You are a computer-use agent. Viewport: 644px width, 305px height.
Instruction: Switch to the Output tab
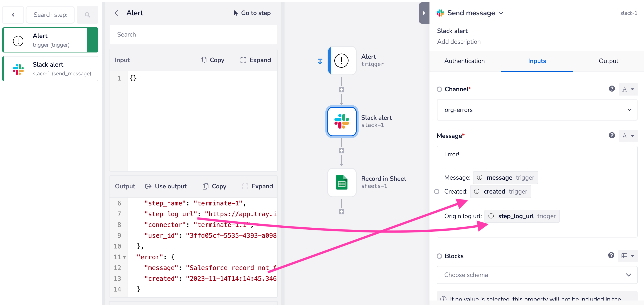pos(608,61)
